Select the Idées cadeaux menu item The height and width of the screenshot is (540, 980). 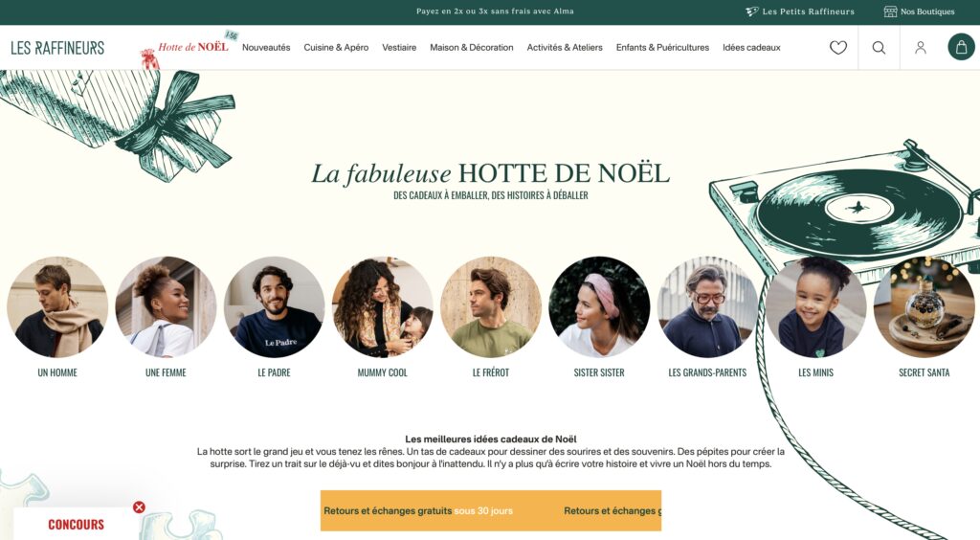[x=751, y=48]
